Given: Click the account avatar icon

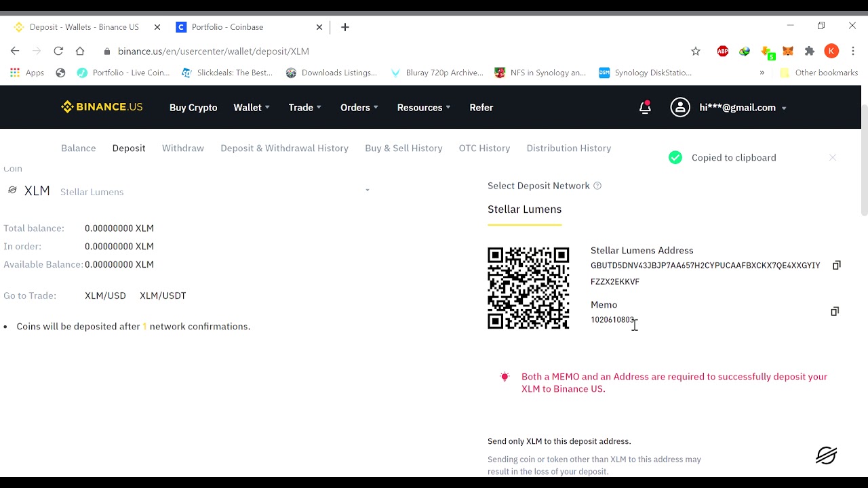Looking at the screenshot, I should click(680, 107).
